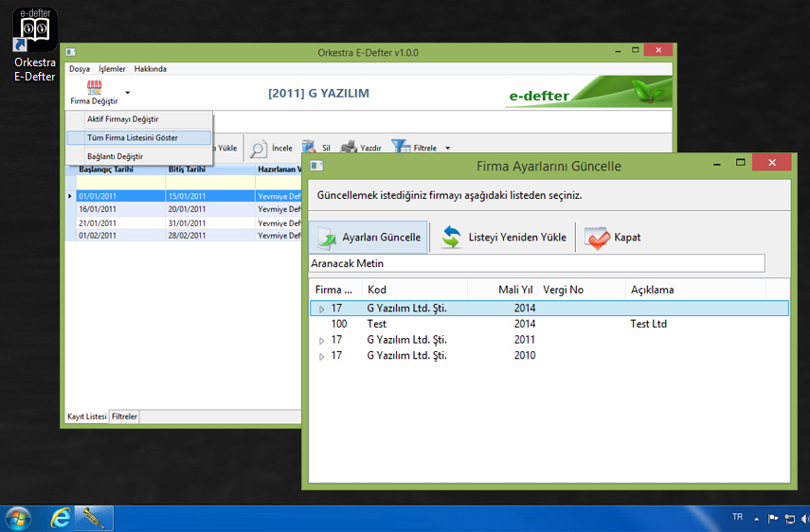Image resolution: width=810 pixels, height=532 pixels.
Task: Open the İşlemler menu
Action: point(112,69)
